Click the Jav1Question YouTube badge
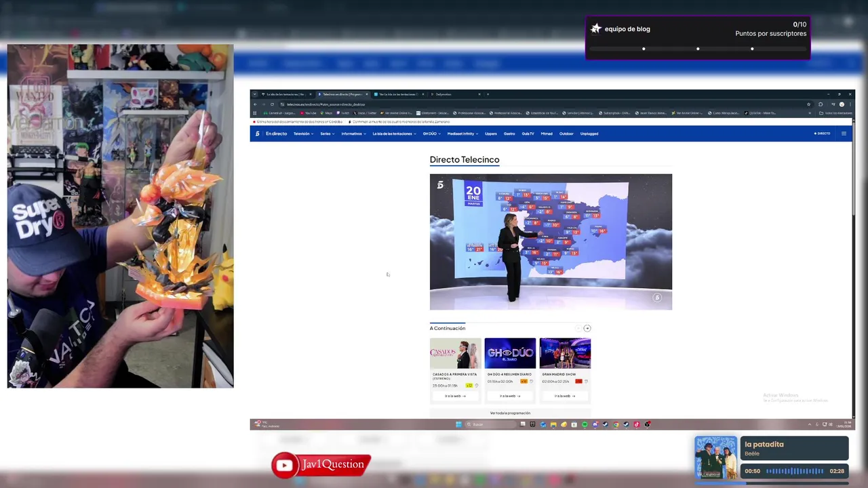Viewport: 868px width, 488px height. [321, 464]
